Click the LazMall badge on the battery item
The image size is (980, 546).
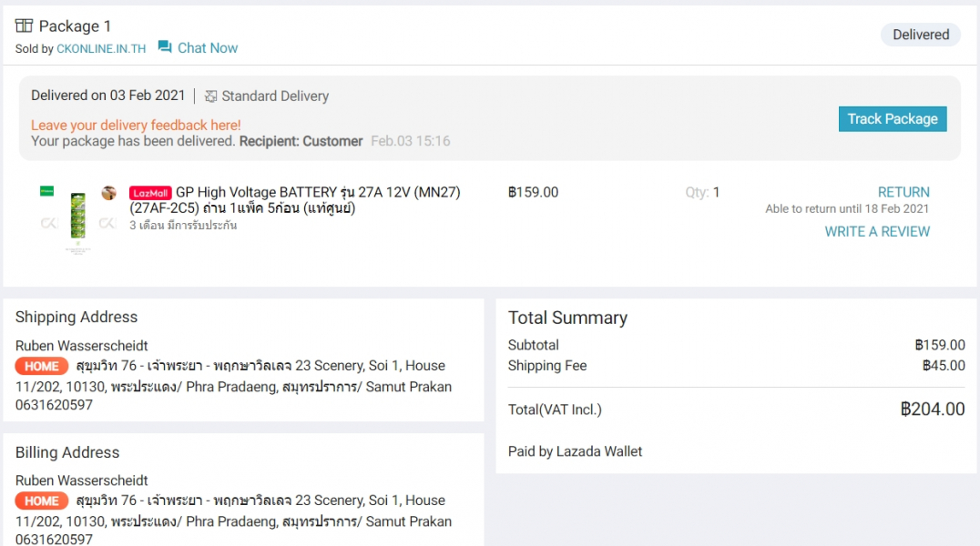tap(150, 193)
